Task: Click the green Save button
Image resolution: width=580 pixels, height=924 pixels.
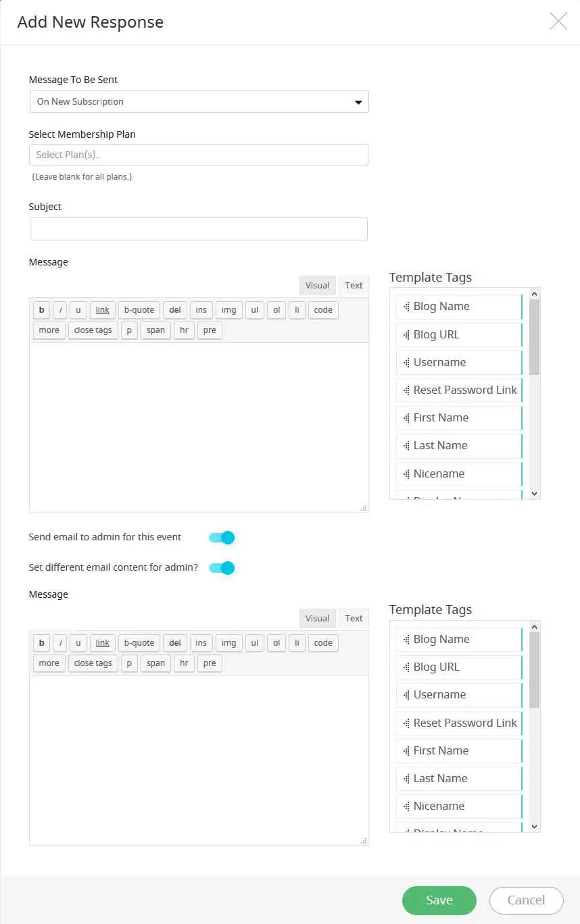Action: [439, 900]
